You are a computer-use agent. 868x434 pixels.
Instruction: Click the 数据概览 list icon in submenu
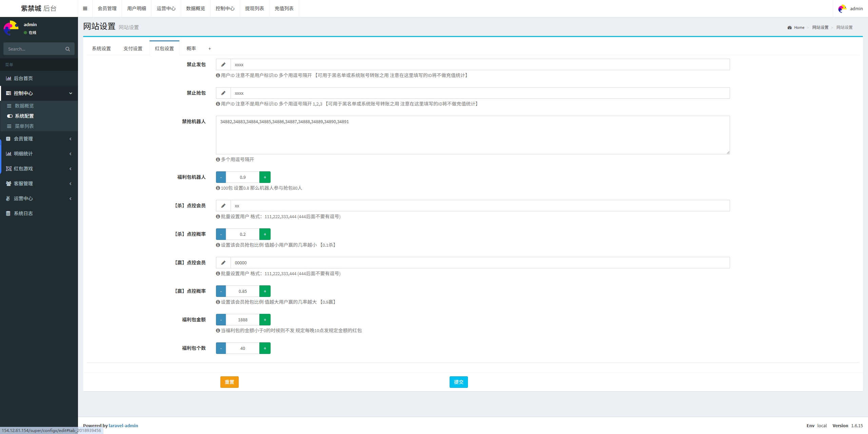[x=9, y=106]
